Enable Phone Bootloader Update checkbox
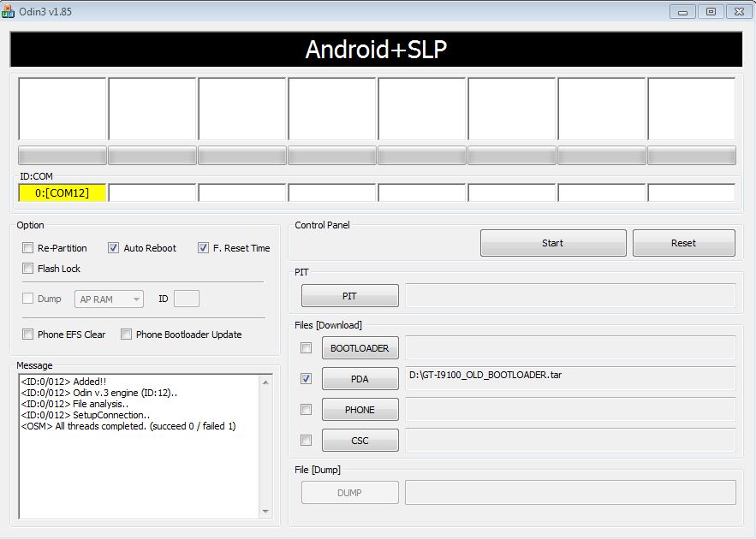The width and height of the screenshot is (756, 539). coord(127,335)
